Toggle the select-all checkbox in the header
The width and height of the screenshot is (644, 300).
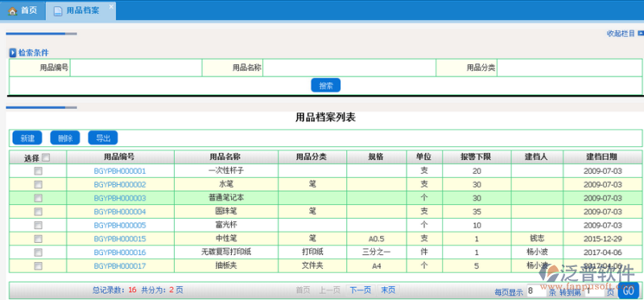click(46, 157)
